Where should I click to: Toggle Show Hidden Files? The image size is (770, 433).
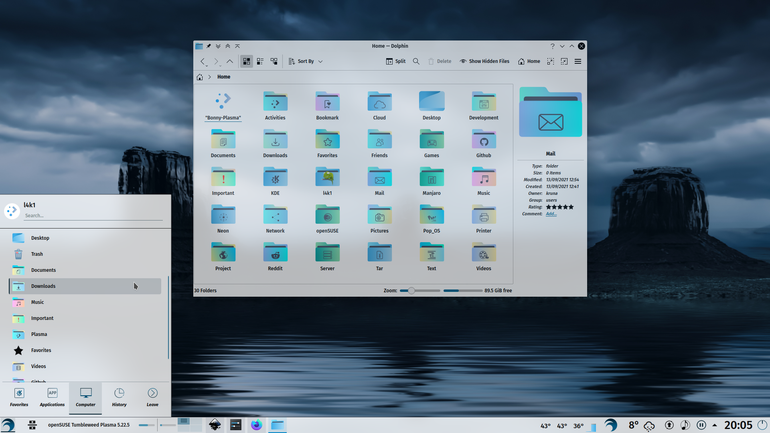click(484, 61)
